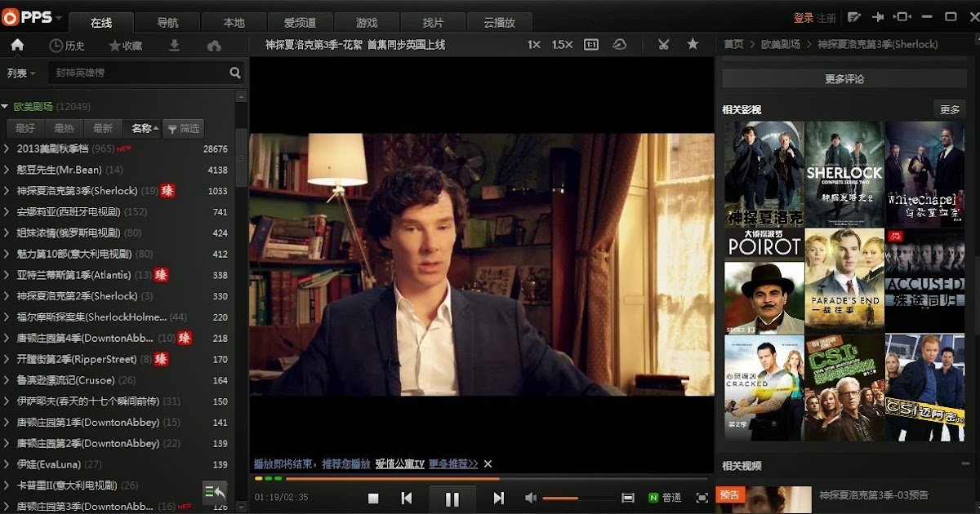Enter fullscreen mode
The width and height of the screenshot is (980, 514).
tap(702, 498)
